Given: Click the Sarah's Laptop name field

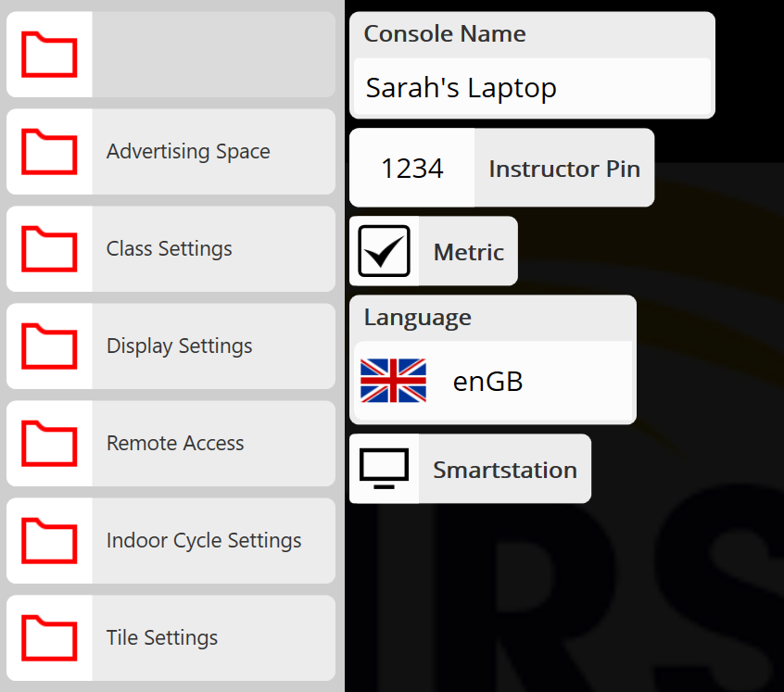Looking at the screenshot, I should 532,86.
